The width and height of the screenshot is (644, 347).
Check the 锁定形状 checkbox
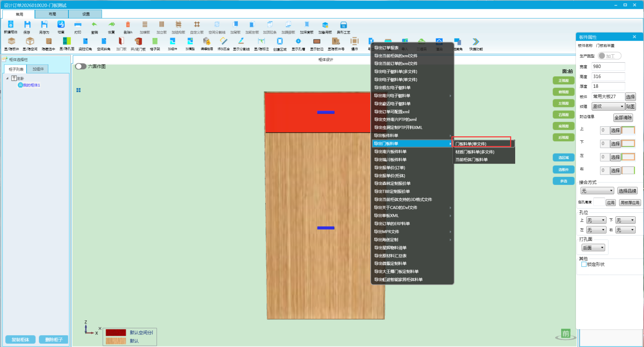[584, 265]
